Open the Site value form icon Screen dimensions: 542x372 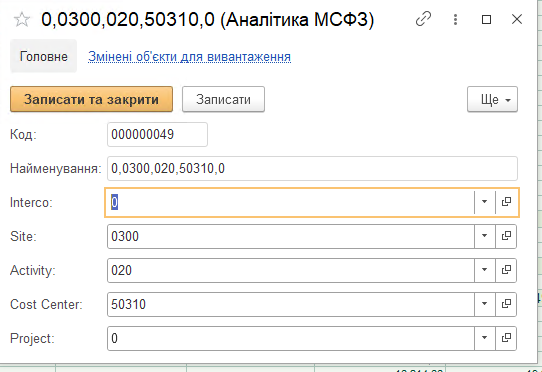coord(506,236)
